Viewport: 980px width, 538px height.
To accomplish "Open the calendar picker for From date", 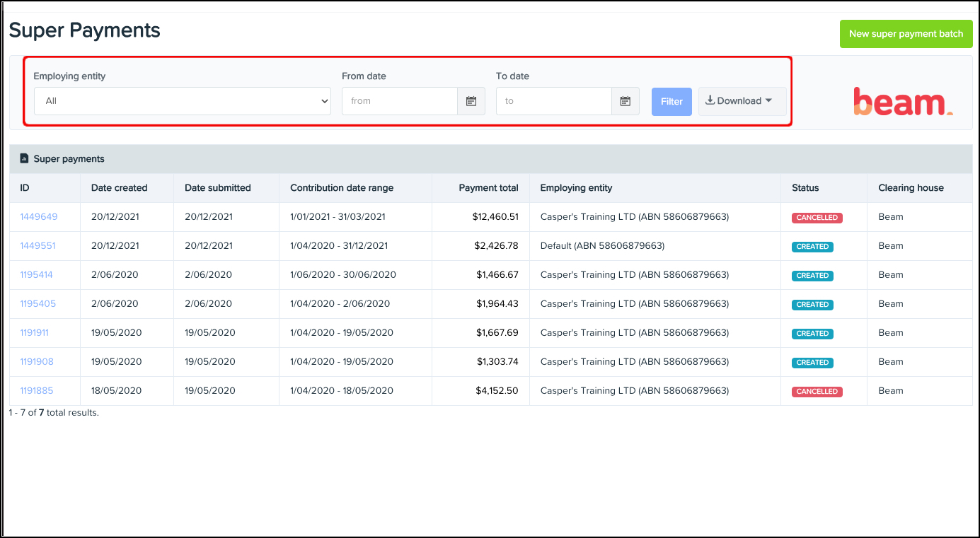I will coord(471,101).
